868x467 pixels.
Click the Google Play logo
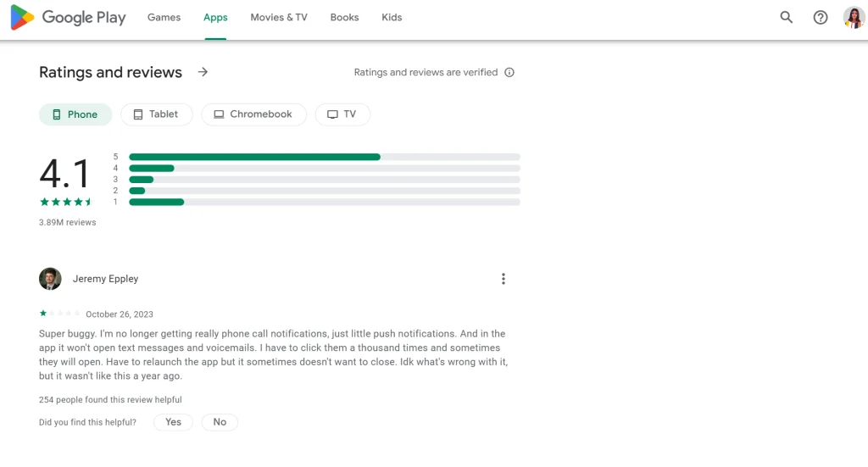(68, 18)
